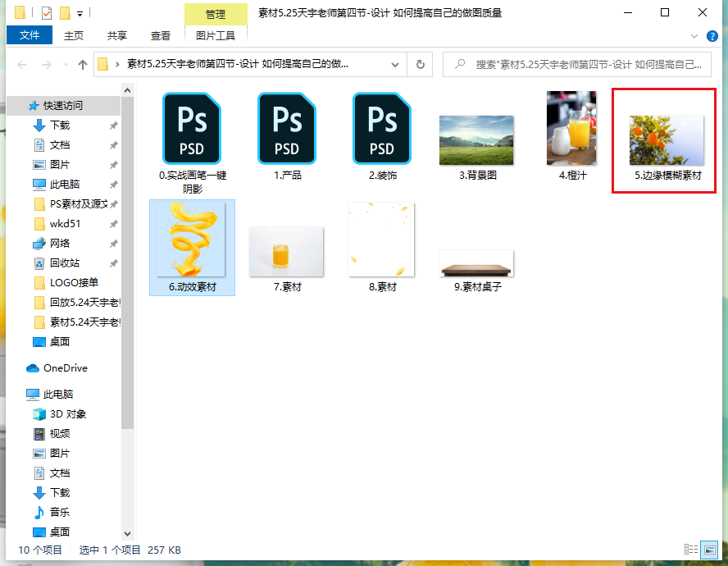This screenshot has width=728, height=566.
Task: Select the 7.素材 glass image thumbnail
Action: tap(286, 252)
